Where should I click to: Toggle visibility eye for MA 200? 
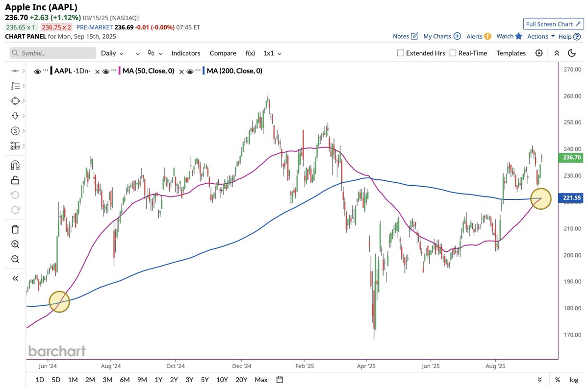click(190, 71)
